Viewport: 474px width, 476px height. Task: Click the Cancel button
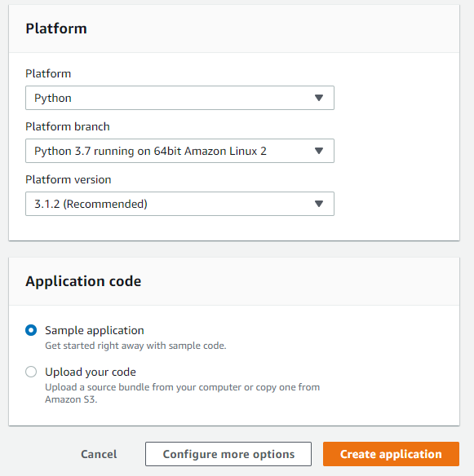pyautogui.click(x=99, y=454)
